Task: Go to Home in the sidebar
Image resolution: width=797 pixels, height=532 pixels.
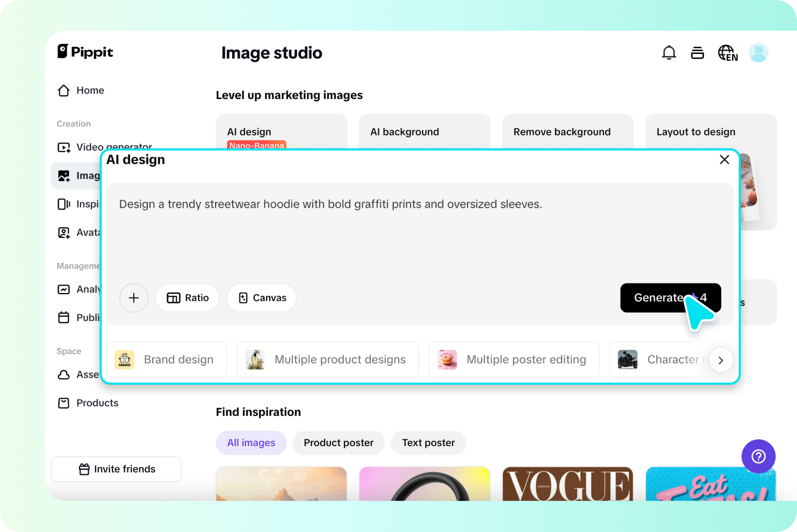Action: click(81, 91)
